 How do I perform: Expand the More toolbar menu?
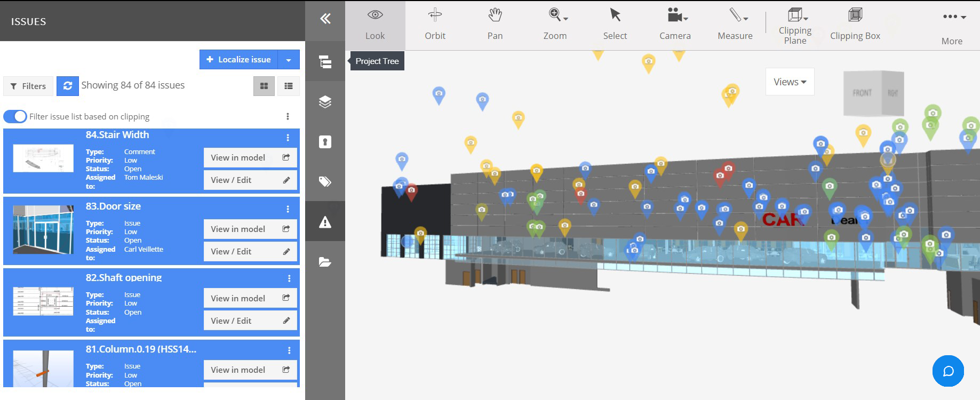953,25
